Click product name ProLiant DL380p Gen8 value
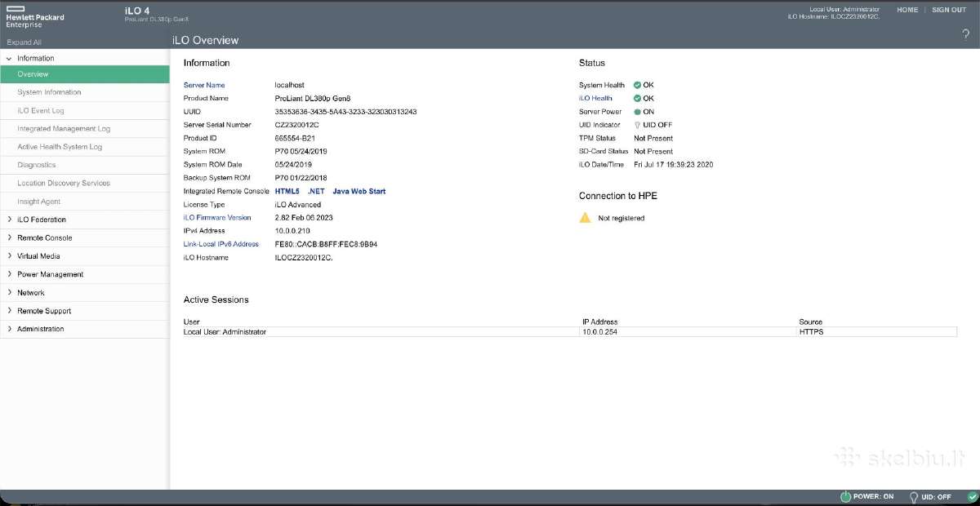 (x=313, y=98)
